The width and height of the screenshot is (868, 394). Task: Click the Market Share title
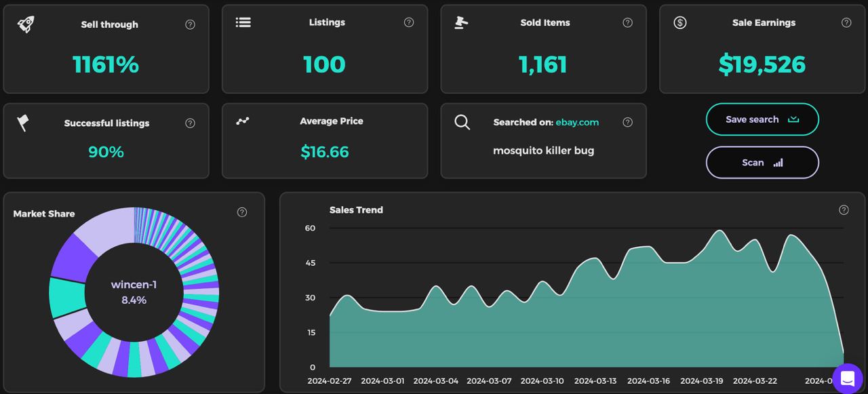tap(44, 214)
